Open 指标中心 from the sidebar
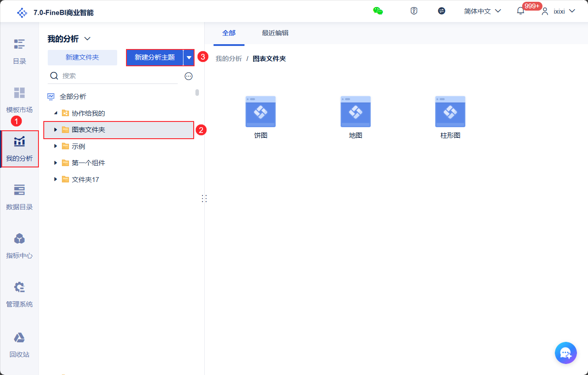The height and width of the screenshot is (375, 588). (x=19, y=246)
